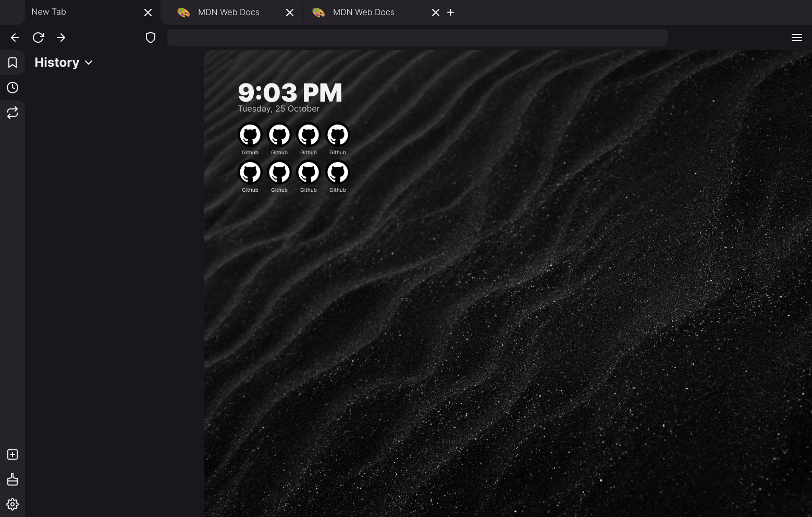Image resolution: width=812 pixels, height=517 pixels.
Task: Navigate back with the left arrow
Action: [14, 37]
